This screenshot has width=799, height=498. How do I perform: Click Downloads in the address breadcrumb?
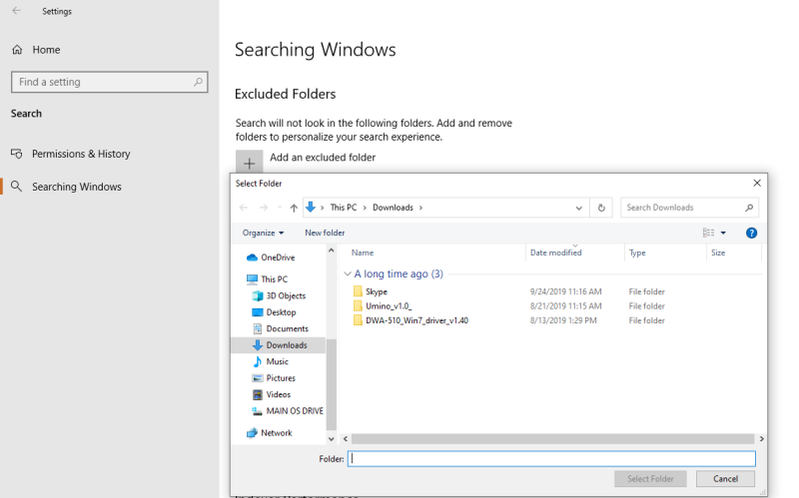pyautogui.click(x=392, y=207)
